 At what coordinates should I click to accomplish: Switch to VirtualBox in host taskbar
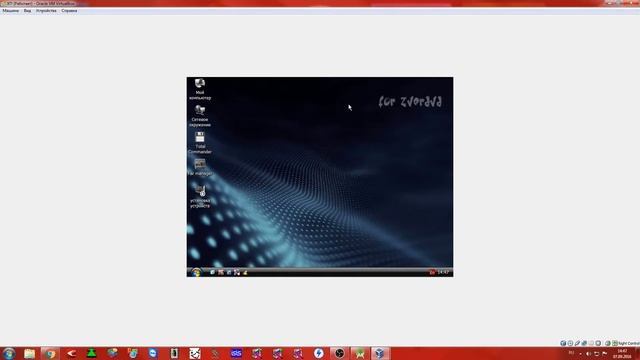tap(380, 353)
